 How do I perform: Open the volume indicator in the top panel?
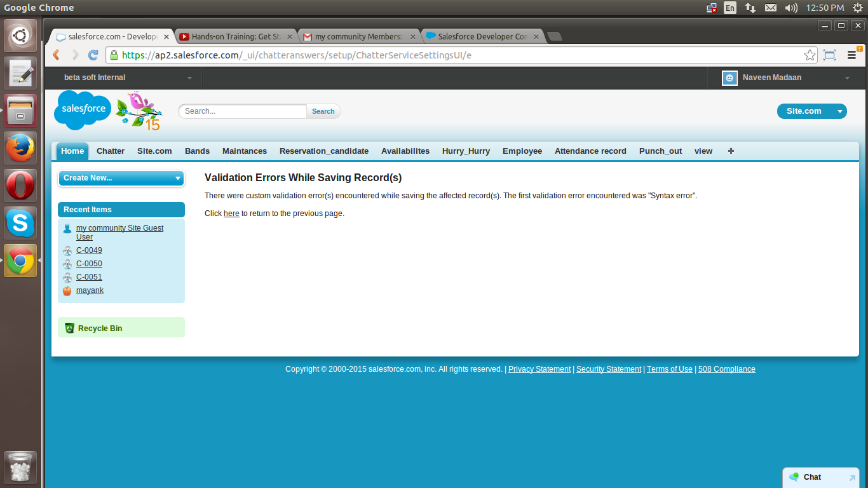tap(791, 8)
